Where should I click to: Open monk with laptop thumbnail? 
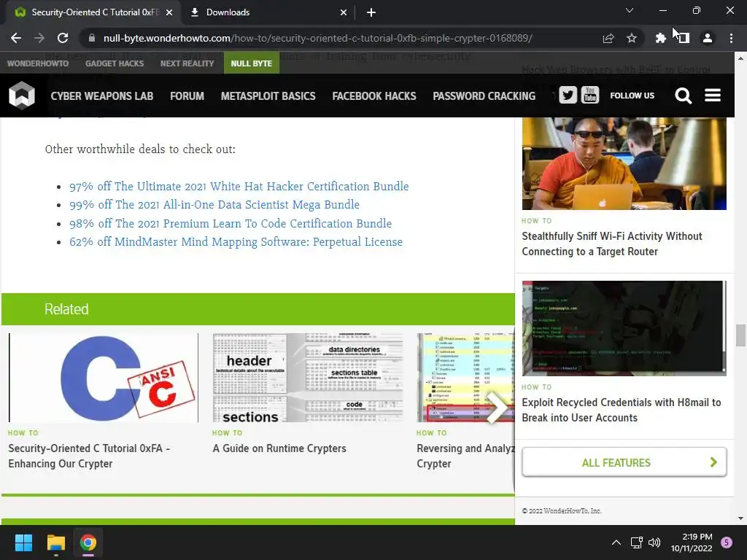click(x=624, y=164)
